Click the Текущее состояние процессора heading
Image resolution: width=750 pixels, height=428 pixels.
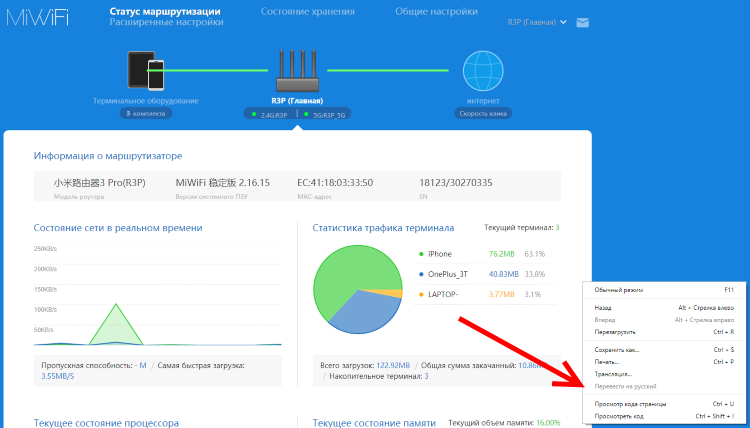(x=106, y=423)
